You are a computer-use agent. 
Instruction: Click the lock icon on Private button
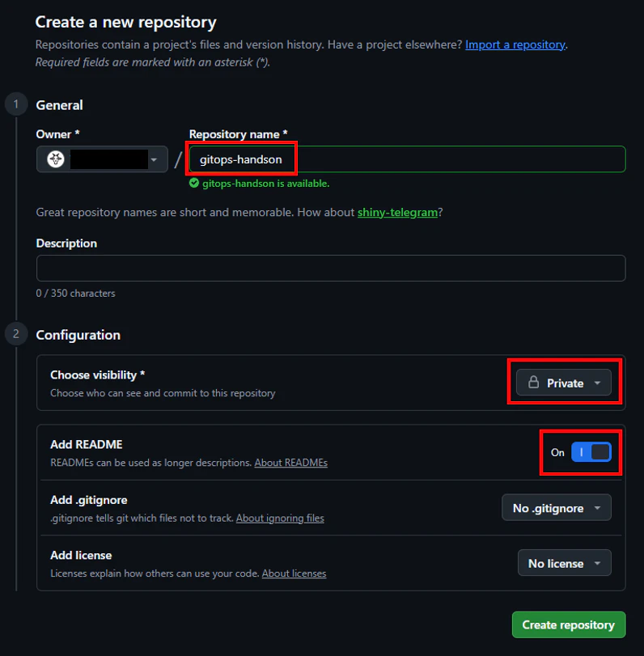click(533, 383)
